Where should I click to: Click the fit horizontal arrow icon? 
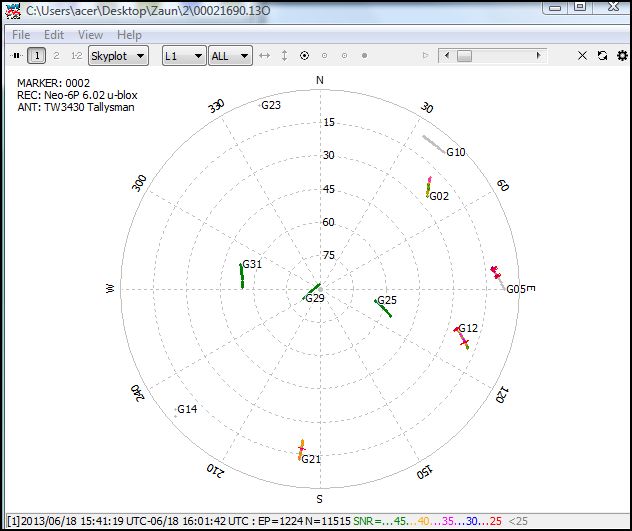click(x=265, y=56)
